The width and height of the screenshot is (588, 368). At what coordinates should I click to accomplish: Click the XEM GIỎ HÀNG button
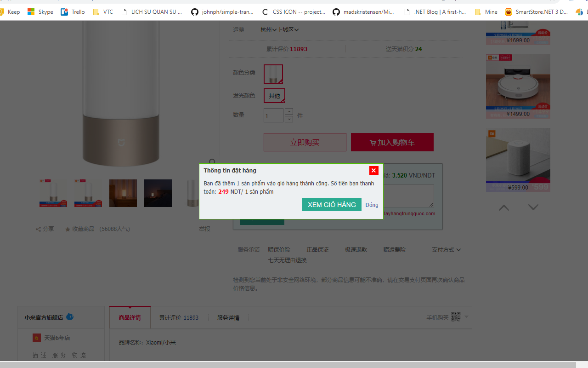coord(332,205)
